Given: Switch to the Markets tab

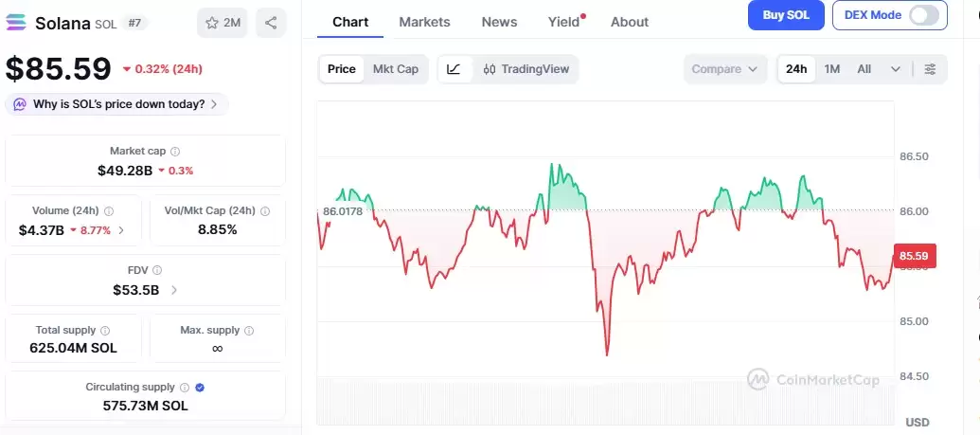Looking at the screenshot, I should [424, 22].
